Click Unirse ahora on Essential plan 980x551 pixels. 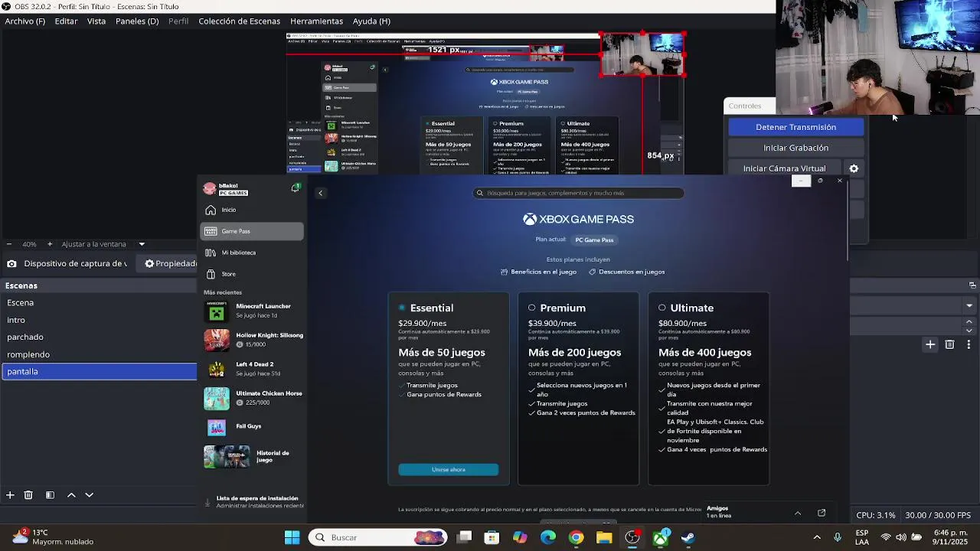[448, 469]
